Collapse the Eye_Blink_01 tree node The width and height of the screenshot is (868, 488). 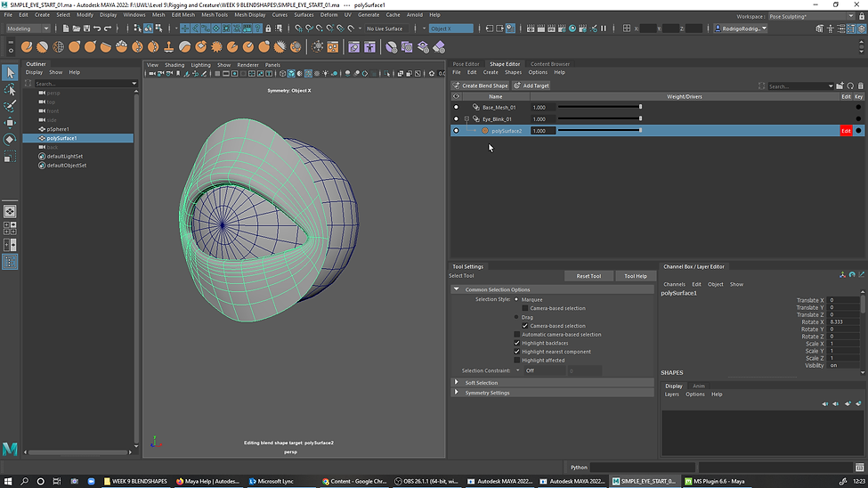[x=466, y=119]
